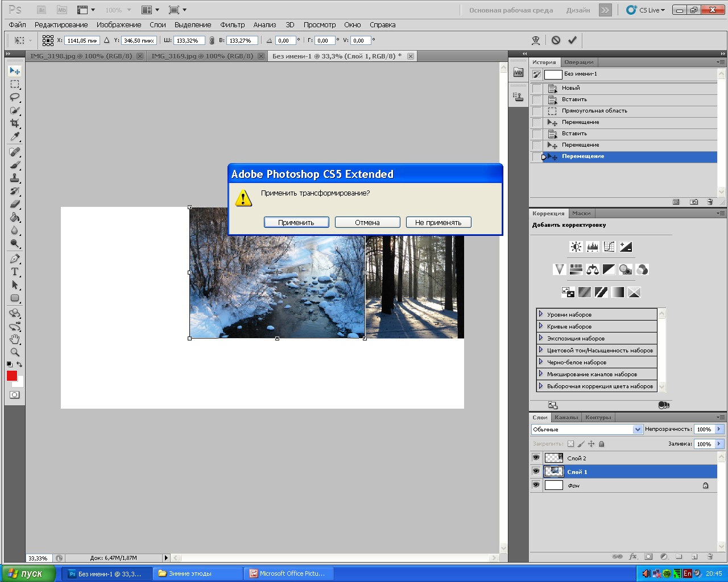This screenshot has width=728, height=582.
Task: Toggle relative positioning triangle in options bar
Action: click(x=106, y=40)
